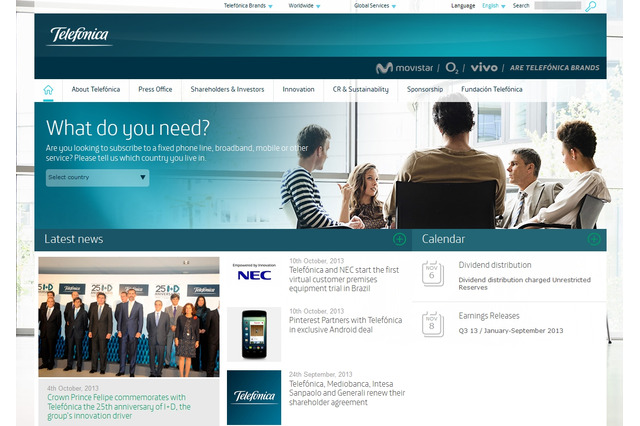This screenshot has width=640, height=426.
Task: Click the plus icon beside Calendar
Action: [593, 239]
